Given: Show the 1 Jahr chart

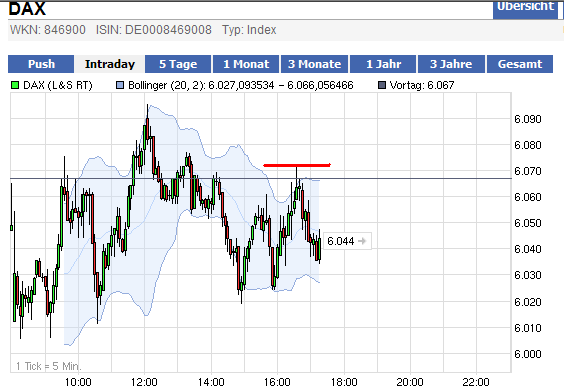Looking at the screenshot, I should tap(383, 64).
